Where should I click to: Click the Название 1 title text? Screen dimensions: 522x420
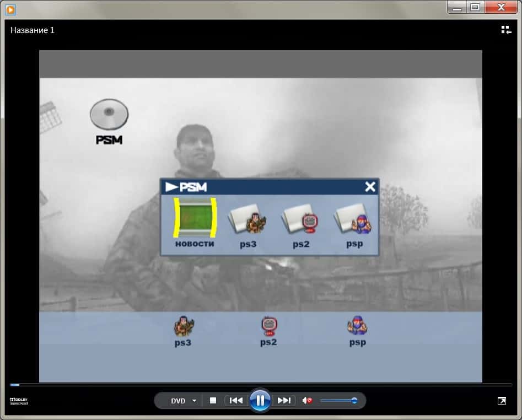33,30
